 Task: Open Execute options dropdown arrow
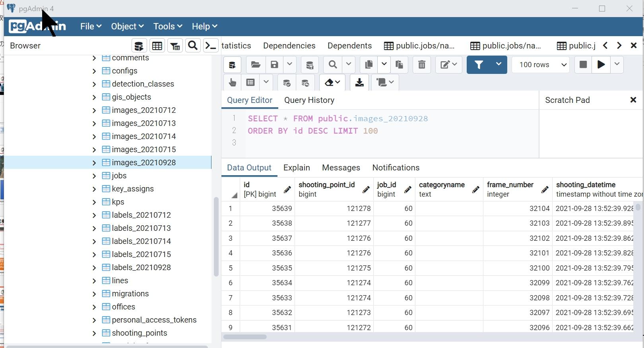coord(617,64)
